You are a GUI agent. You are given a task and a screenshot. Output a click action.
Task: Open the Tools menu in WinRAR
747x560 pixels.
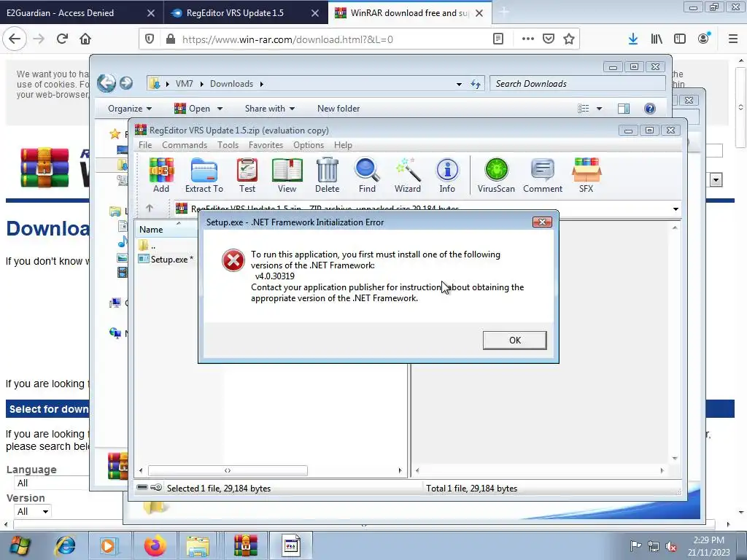coord(228,145)
